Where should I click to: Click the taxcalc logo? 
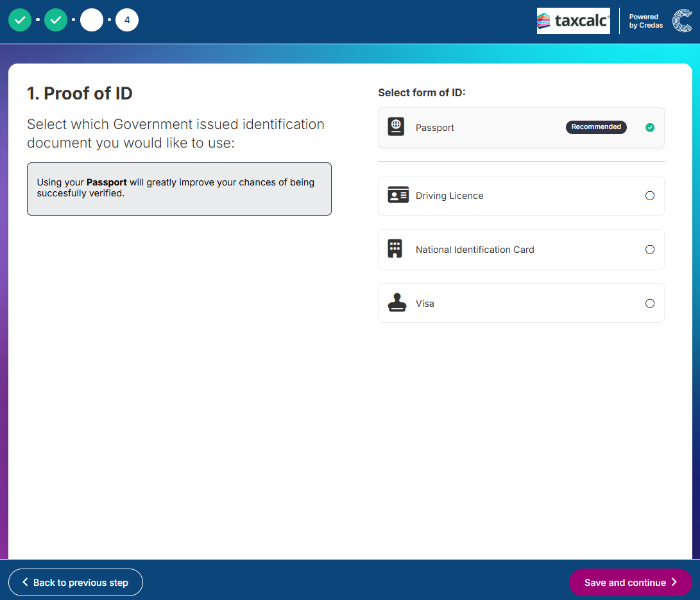click(573, 21)
